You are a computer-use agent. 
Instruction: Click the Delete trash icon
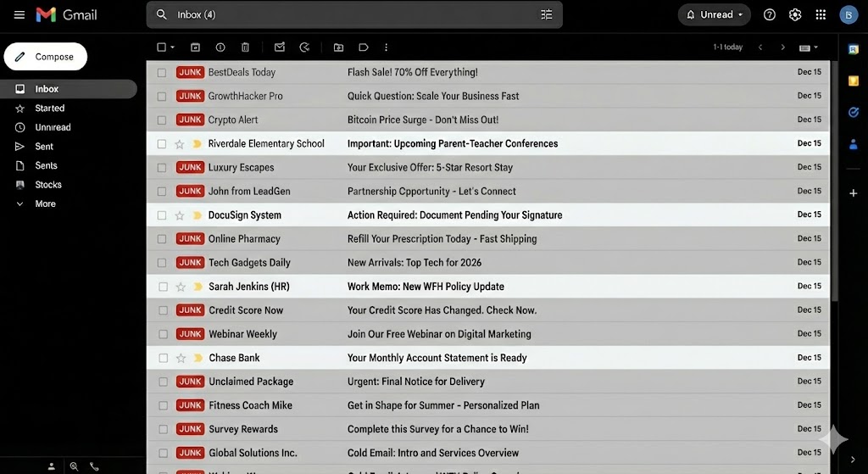pyautogui.click(x=245, y=47)
